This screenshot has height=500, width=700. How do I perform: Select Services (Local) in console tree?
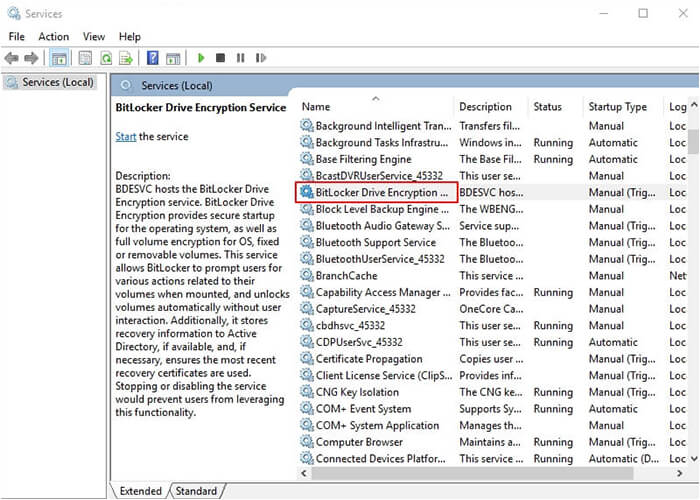(x=50, y=82)
